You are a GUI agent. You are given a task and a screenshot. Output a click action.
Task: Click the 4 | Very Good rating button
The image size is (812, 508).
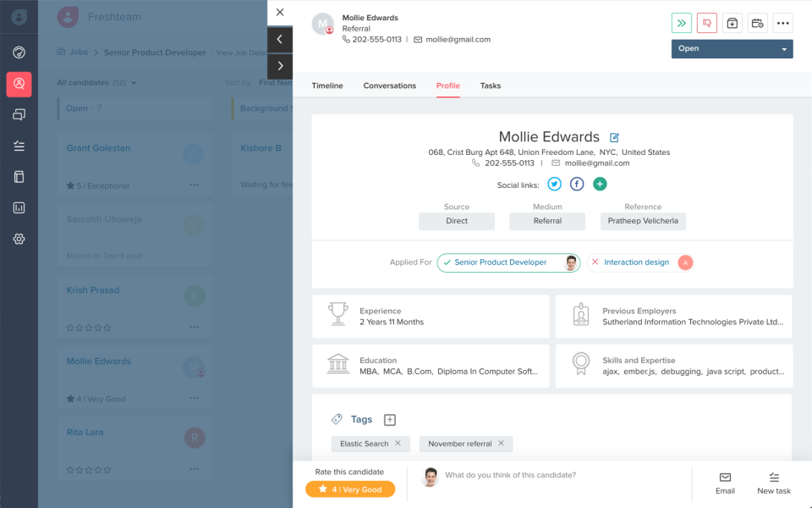(x=350, y=489)
